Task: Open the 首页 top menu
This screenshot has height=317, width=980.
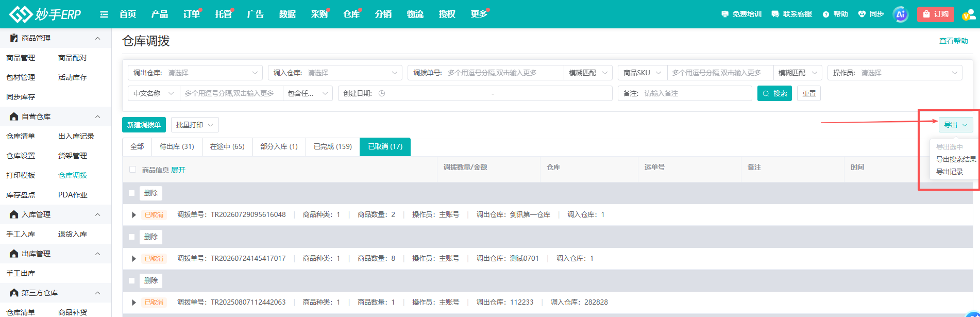Action: tap(128, 14)
